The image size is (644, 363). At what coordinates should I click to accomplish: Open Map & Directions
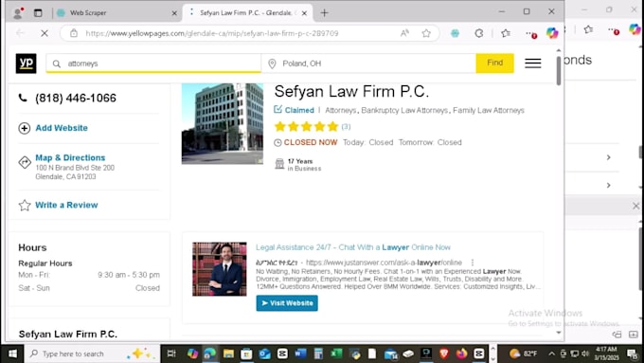70,157
